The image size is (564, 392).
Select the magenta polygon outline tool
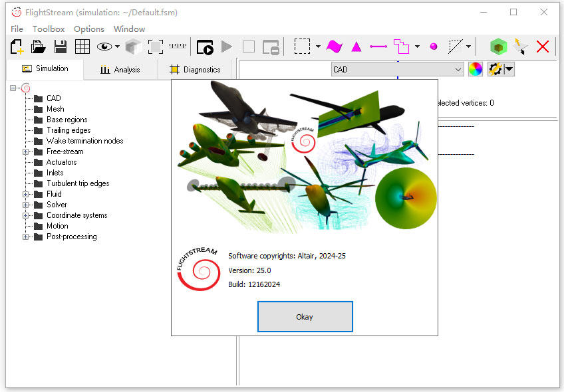coord(402,47)
